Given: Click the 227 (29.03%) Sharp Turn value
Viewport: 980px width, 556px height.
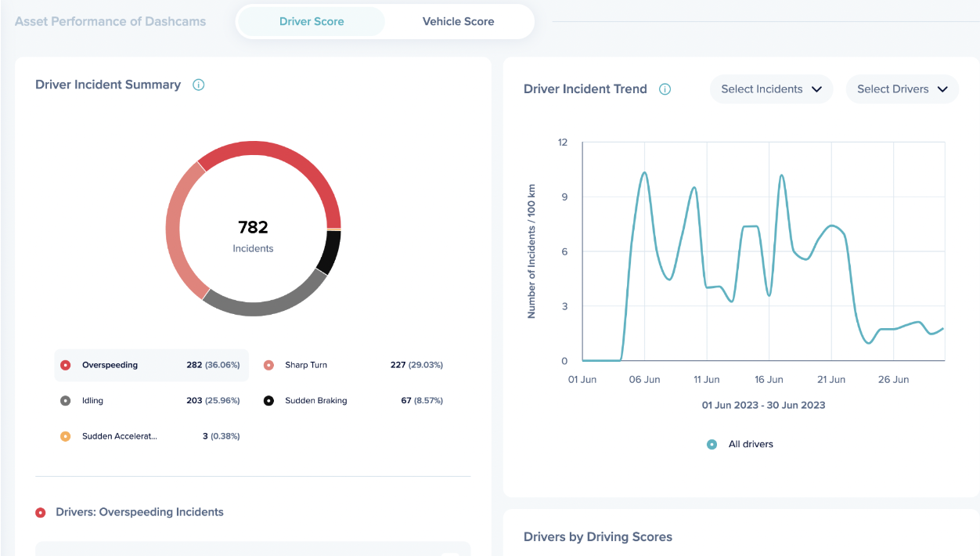Looking at the screenshot, I should pos(416,365).
